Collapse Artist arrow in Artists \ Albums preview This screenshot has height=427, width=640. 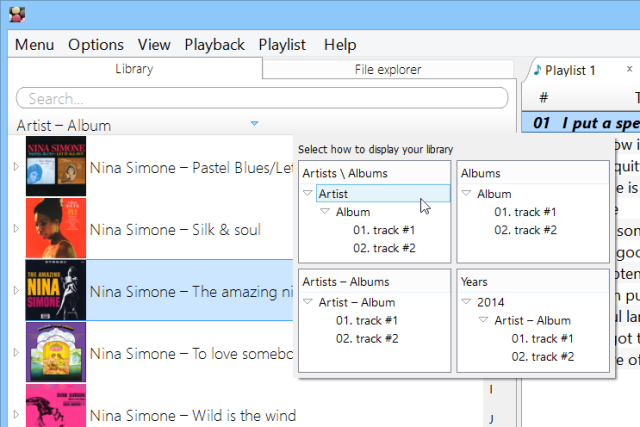(308, 193)
